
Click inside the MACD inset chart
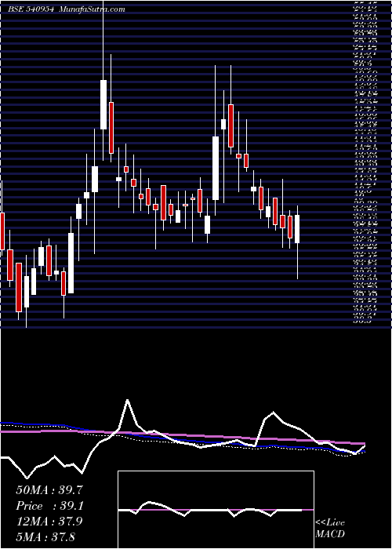[216, 510]
